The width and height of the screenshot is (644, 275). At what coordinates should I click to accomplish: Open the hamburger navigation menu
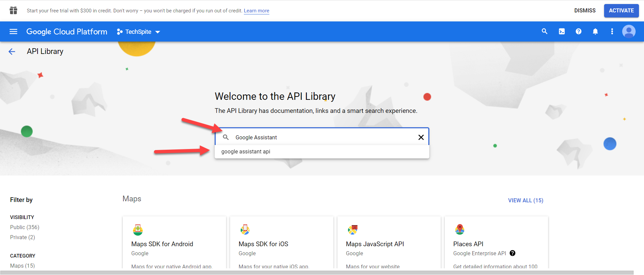[13, 31]
